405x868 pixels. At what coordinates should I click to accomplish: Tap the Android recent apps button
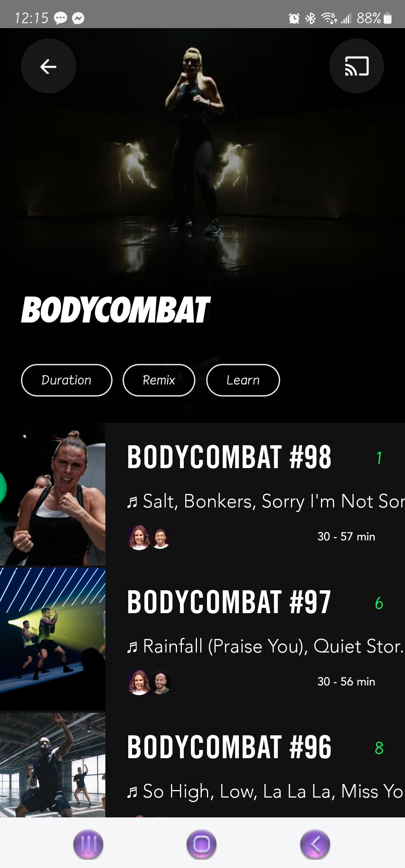(88, 844)
